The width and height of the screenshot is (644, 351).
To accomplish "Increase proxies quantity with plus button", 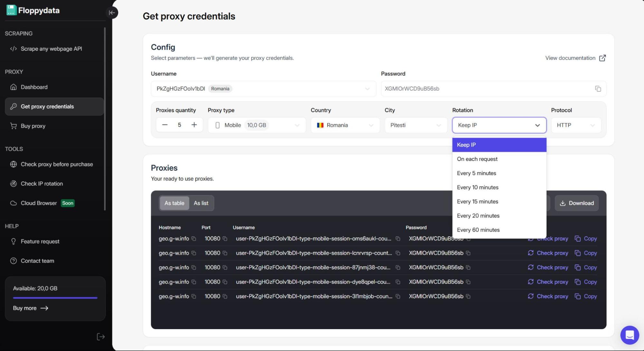I will (194, 125).
